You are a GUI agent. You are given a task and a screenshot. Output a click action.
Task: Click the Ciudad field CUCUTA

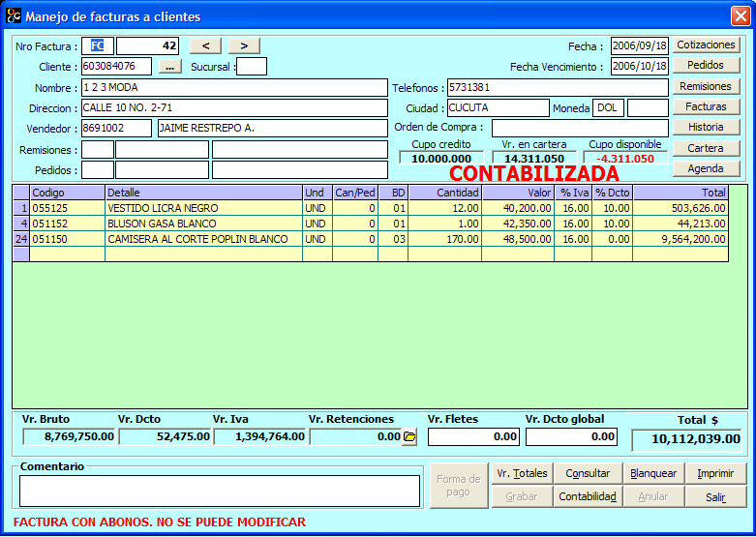click(x=499, y=108)
